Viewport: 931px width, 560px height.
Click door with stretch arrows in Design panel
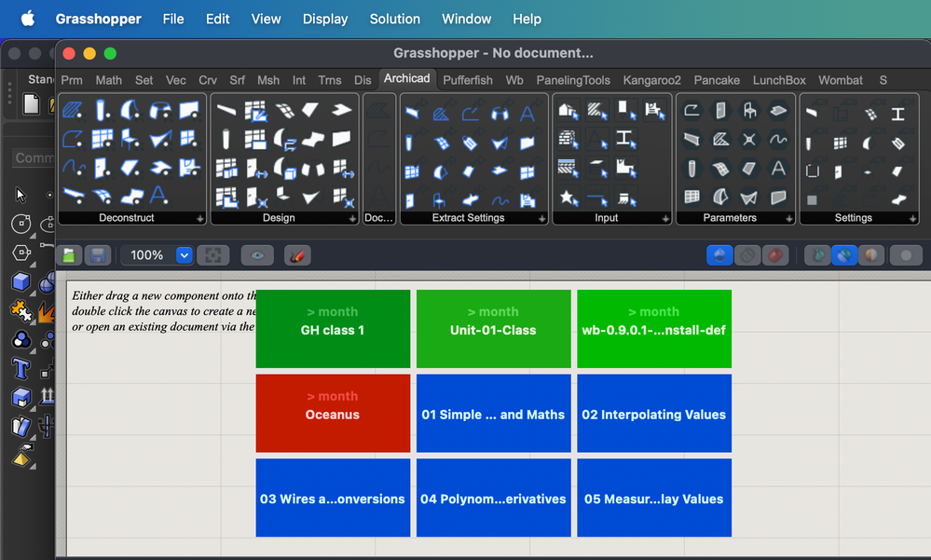pyautogui.click(x=256, y=168)
